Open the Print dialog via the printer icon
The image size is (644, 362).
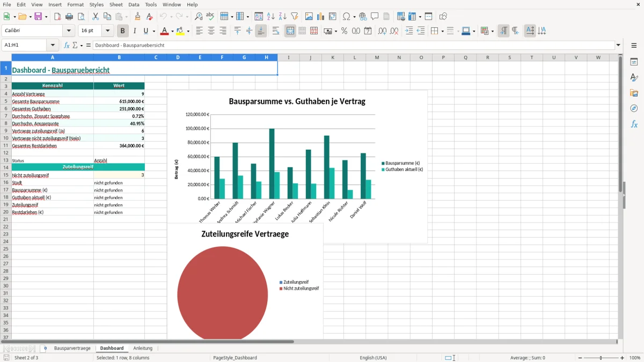tap(69, 17)
